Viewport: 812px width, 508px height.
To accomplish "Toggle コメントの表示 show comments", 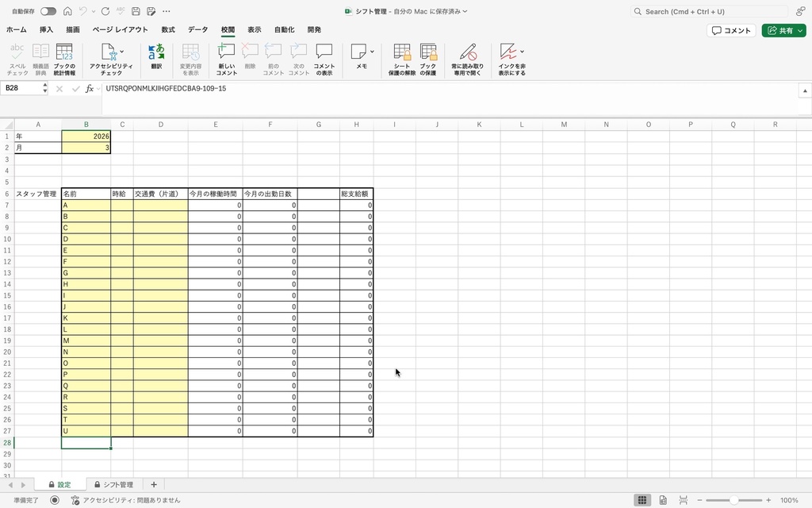I will (324, 59).
